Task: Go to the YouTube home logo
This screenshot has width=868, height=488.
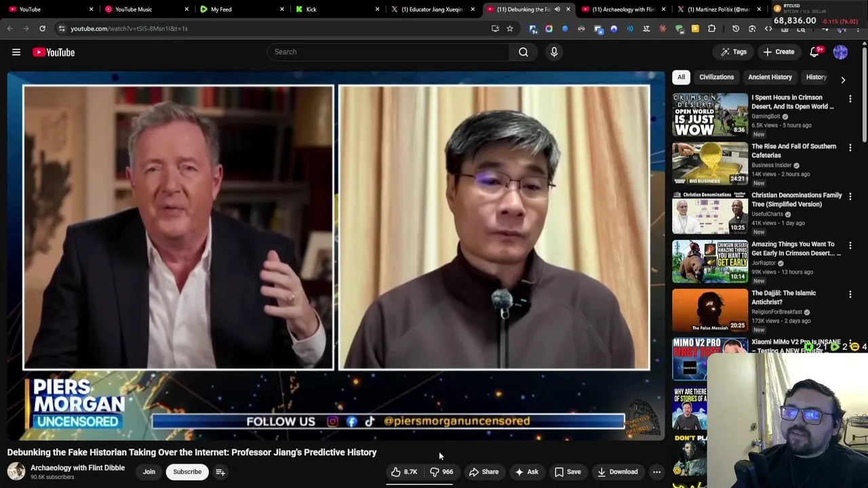Action: (x=54, y=52)
